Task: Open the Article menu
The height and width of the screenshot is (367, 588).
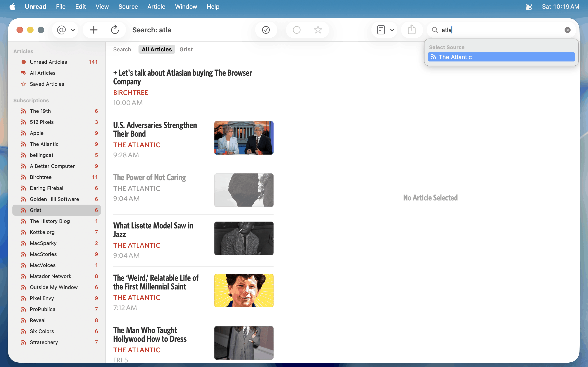Action: coord(156,7)
